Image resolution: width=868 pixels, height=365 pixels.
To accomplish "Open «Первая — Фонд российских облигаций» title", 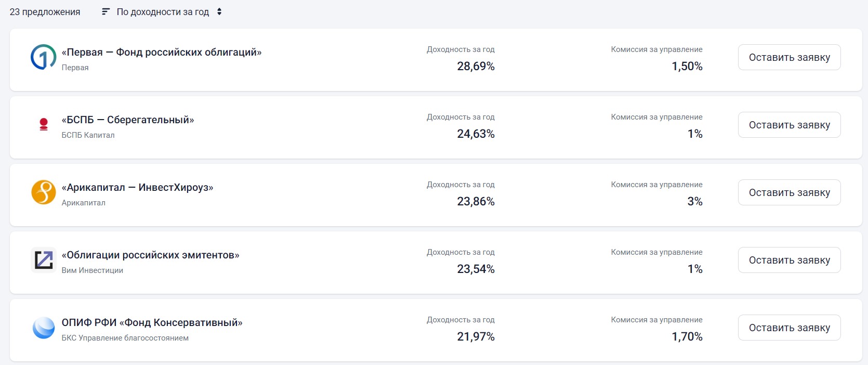I will [162, 52].
